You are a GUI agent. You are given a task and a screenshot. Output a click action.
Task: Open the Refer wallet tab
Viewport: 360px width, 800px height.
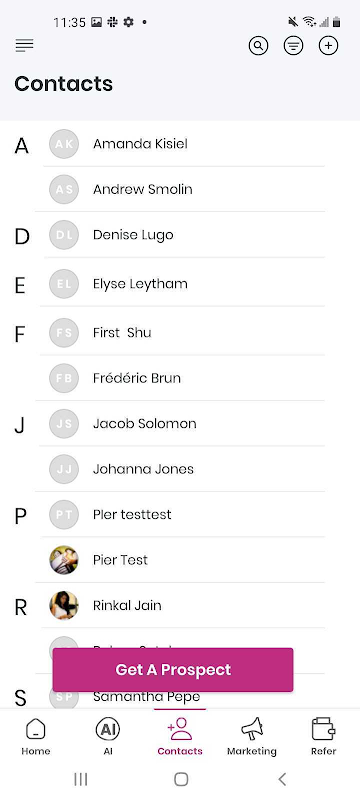click(x=324, y=736)
